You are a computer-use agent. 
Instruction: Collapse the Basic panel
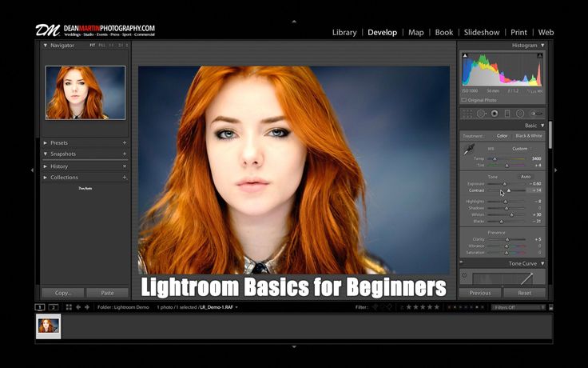click(542, 126)
